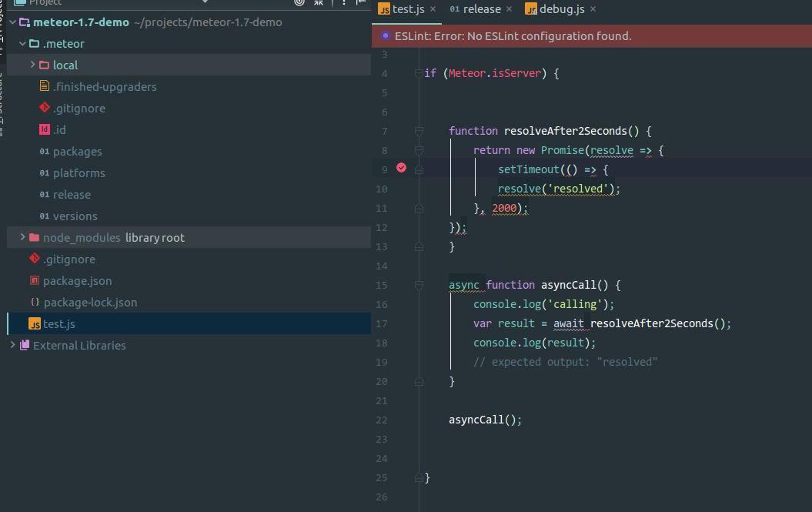Close the test.js tab
This screenshot has height=512, width=812.
pos(433,8)
